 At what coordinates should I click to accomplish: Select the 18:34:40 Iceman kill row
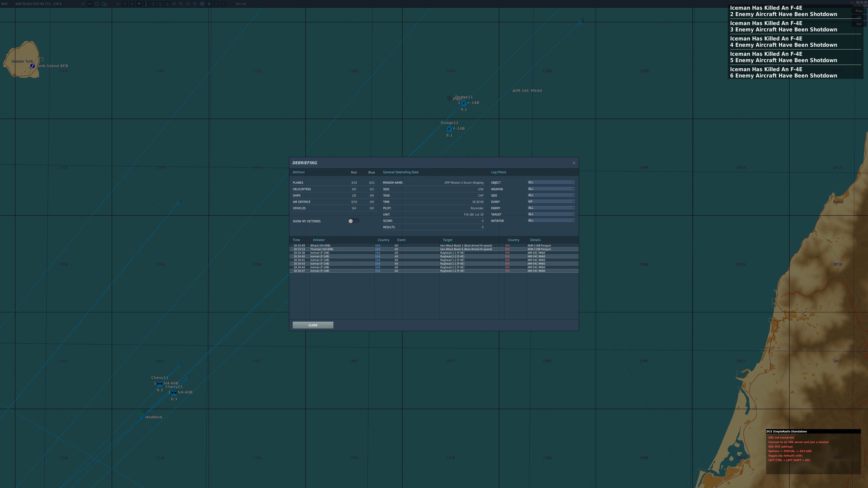(434, 256)
